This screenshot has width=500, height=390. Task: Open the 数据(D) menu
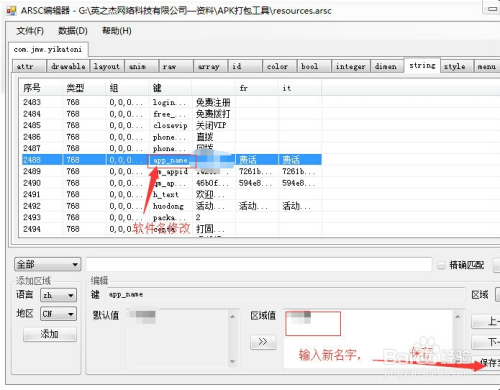[73, 31]
